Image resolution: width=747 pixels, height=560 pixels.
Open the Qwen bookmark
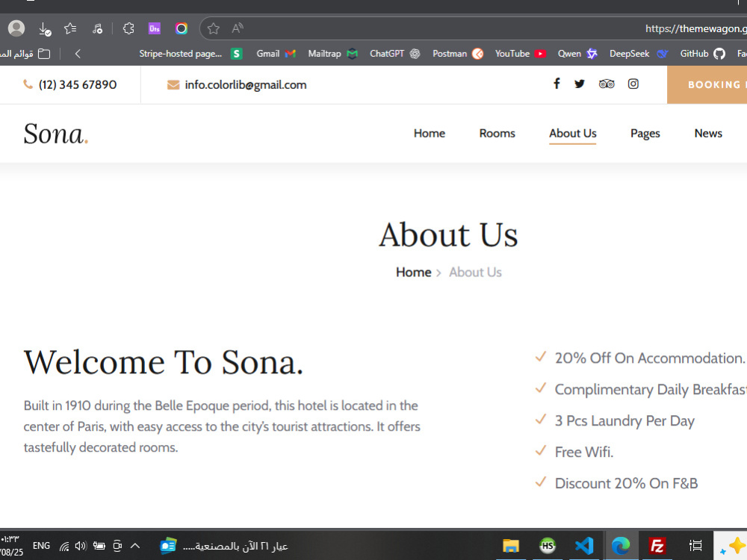577,54
